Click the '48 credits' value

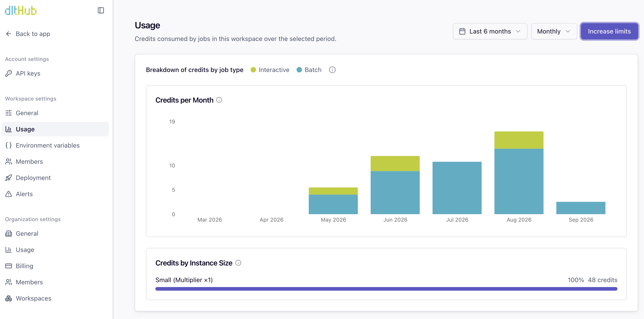click(x=603, y=280)
